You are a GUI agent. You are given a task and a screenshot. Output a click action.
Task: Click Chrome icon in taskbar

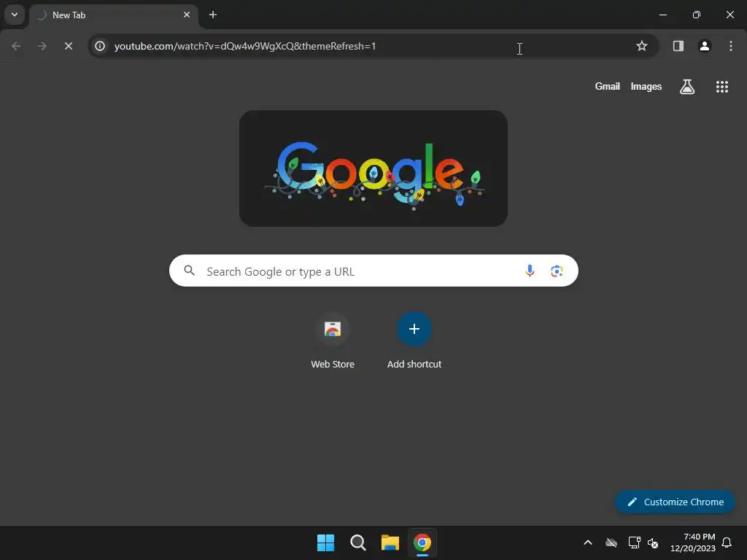tap(422, 542)
